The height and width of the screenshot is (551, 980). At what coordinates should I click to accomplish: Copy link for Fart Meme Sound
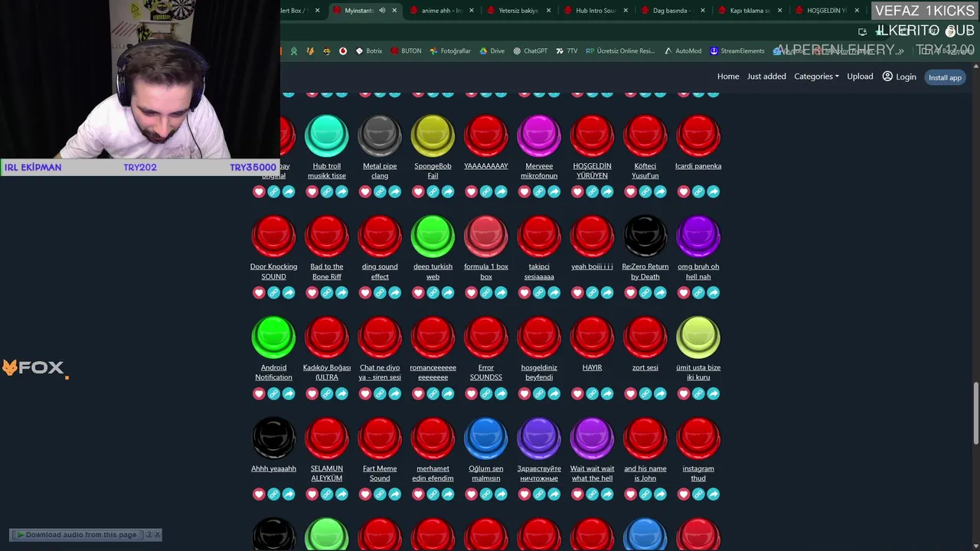coord(380,494)
